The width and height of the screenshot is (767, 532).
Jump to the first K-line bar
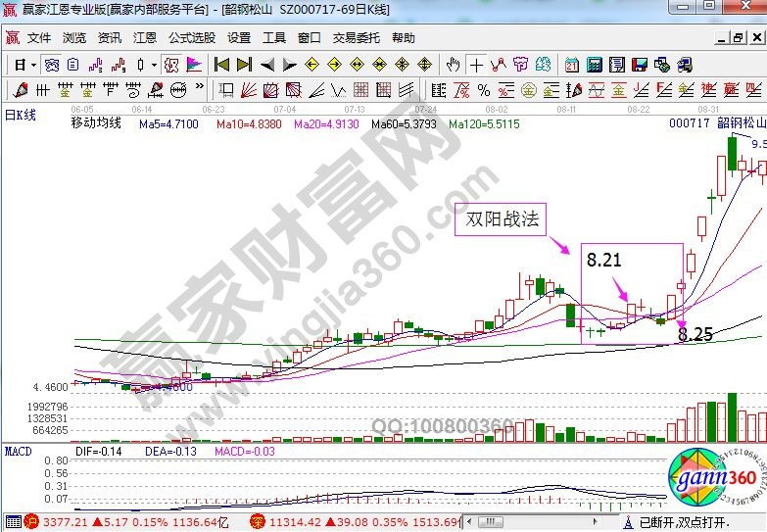click(221, 65)
